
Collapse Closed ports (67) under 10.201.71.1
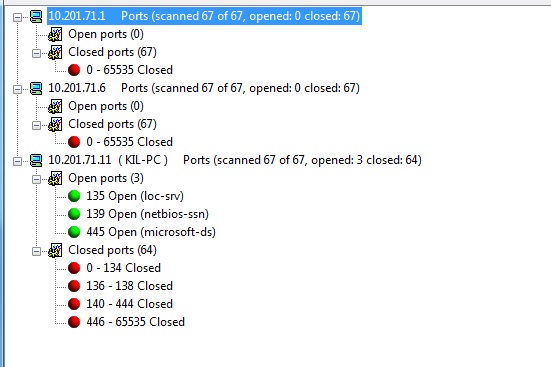[36, 53]
